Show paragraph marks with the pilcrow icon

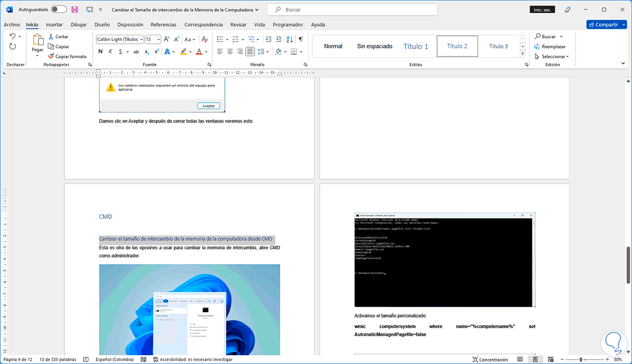(301, 39)
